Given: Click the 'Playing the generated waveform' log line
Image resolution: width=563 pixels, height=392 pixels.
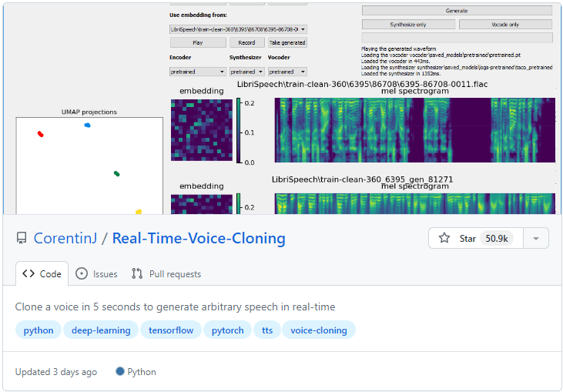Looking at the screenshot, I should [x=398, y=49].
